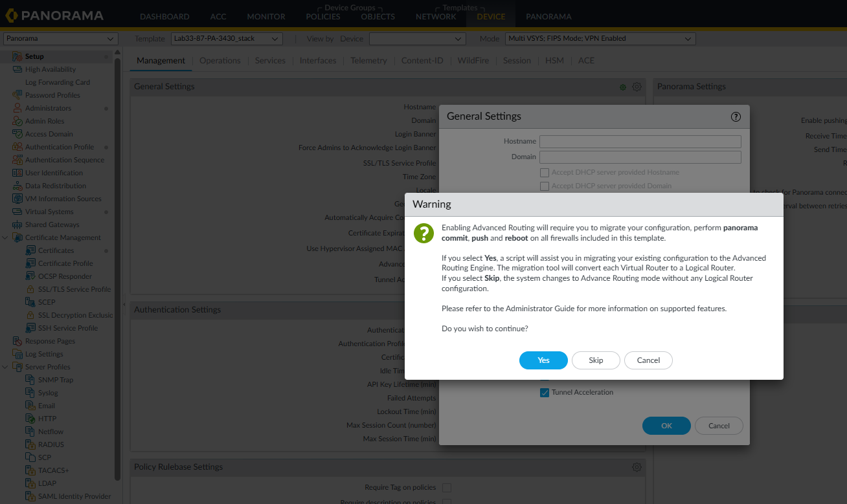
Task: Click the User Identification icon
Action: (x=17, y=173)
